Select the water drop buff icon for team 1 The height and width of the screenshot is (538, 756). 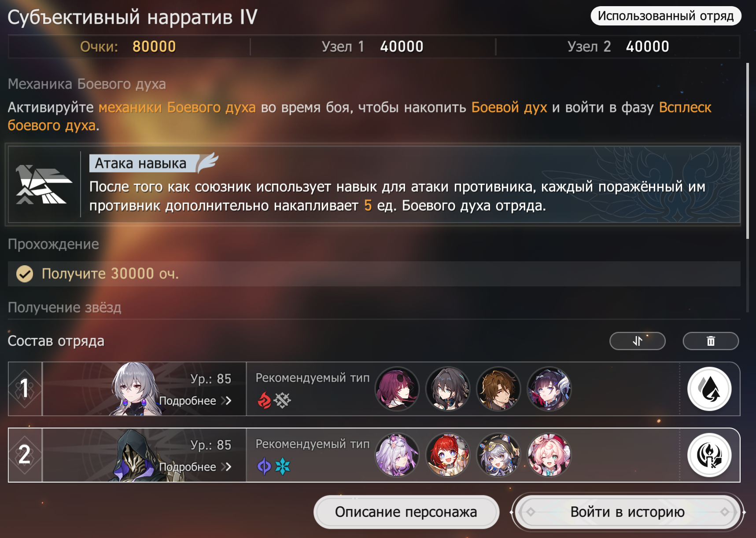tap(709, 389)
